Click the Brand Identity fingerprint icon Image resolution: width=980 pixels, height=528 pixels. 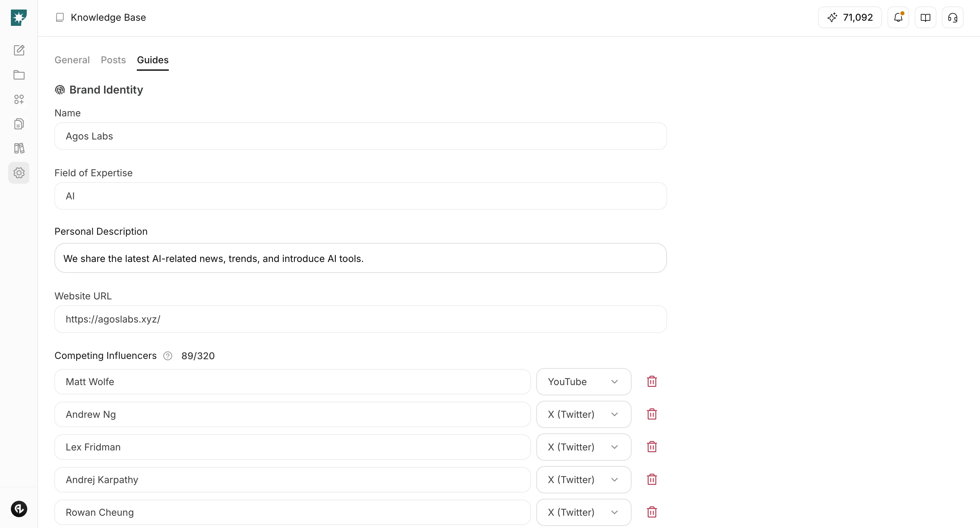point(60,90)
